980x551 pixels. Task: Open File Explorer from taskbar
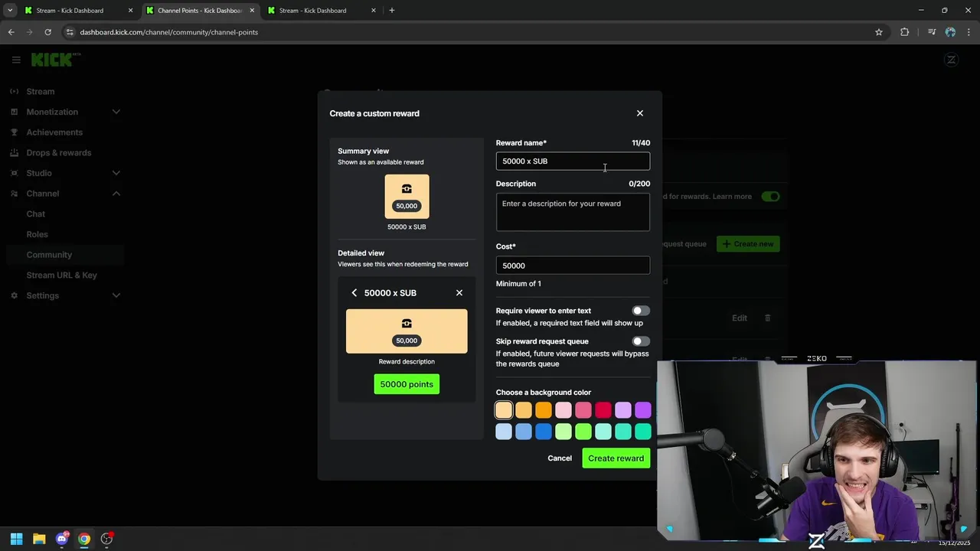[x=39, y=539]
